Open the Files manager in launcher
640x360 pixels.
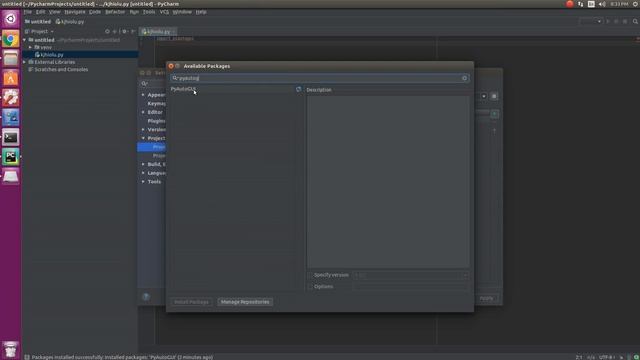11,58
